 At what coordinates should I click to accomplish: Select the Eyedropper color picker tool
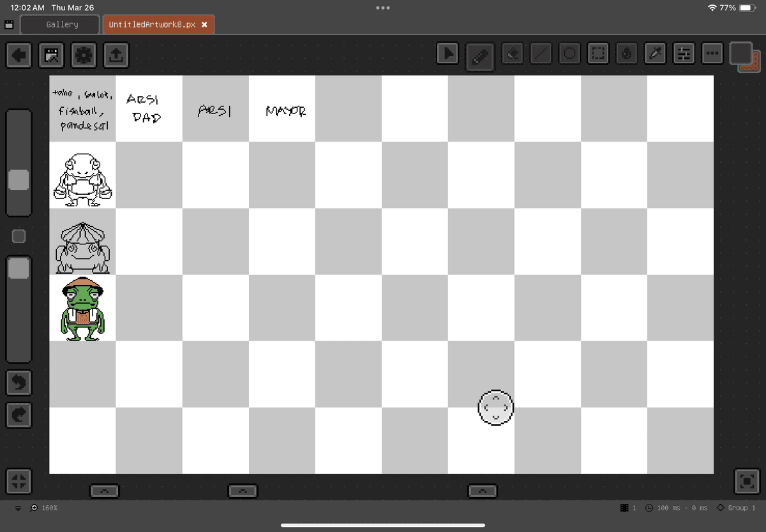656,55
